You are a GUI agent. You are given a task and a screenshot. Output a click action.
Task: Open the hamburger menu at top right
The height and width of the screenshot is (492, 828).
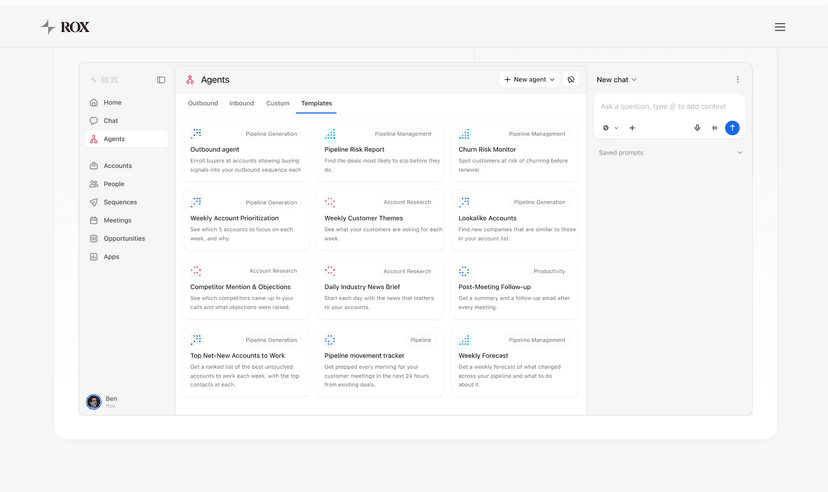[779, 27]
